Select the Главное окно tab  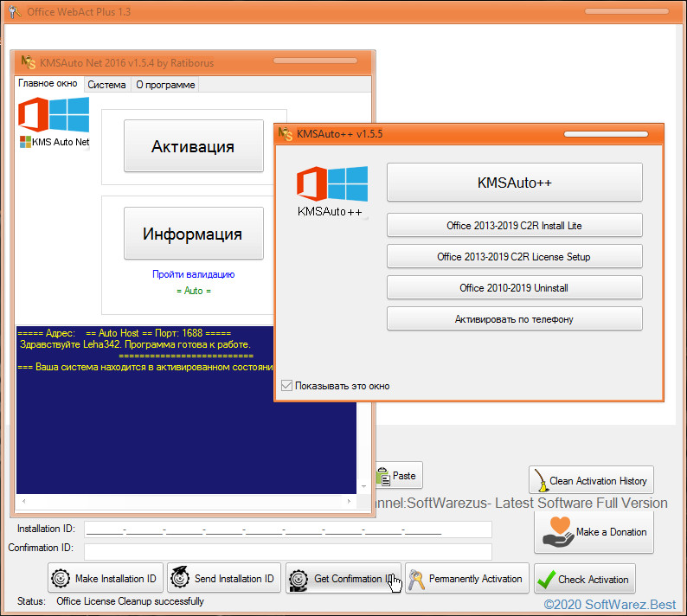tap(48, 84)
